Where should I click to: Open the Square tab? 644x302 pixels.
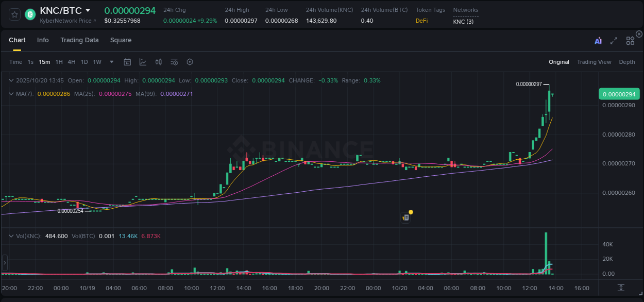[121, 40]
